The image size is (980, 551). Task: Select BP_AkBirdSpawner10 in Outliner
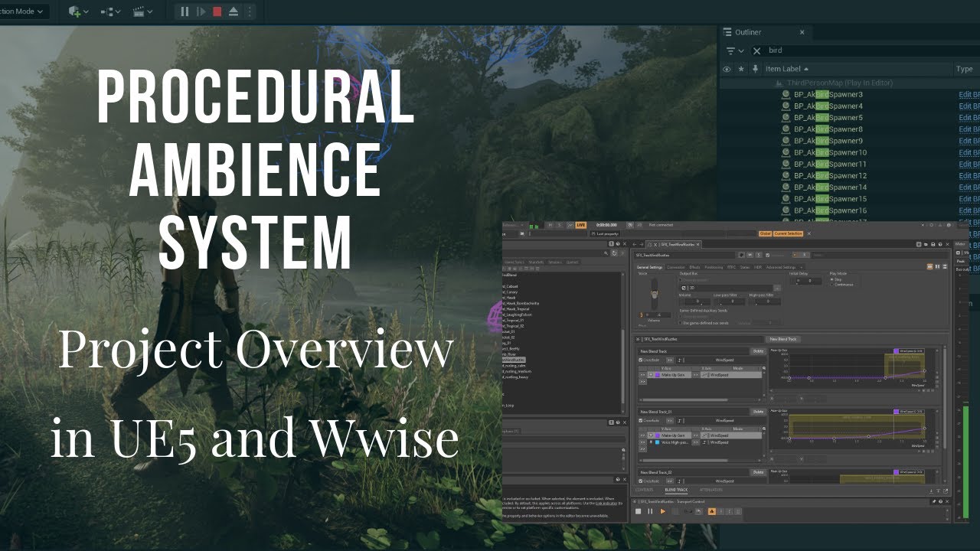(x=831, y=152)
